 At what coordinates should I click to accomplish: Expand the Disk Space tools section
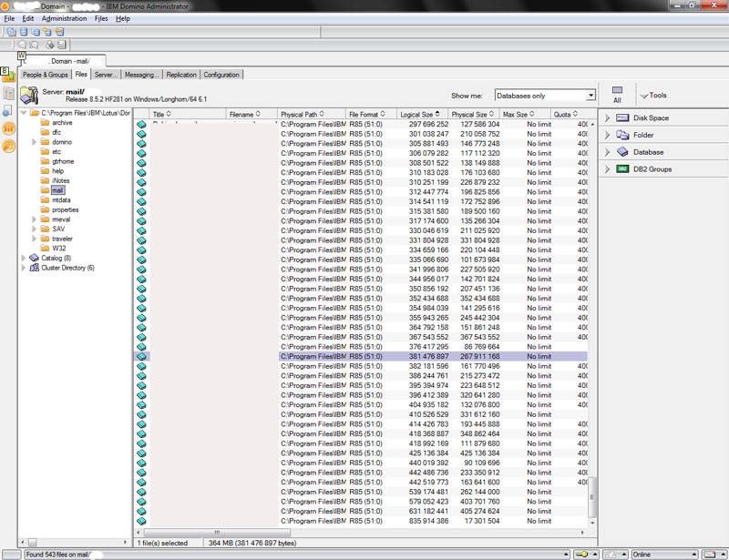pyautogui.click(x=607, y=118)
